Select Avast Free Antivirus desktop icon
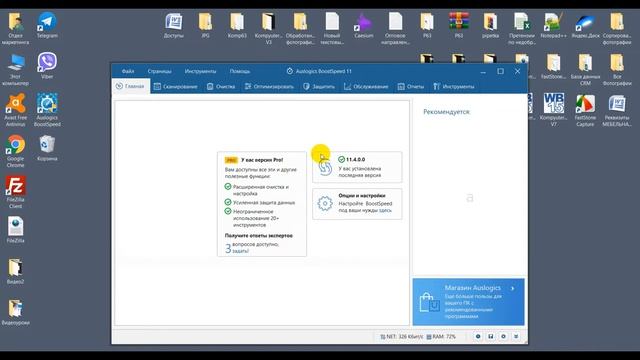This screenshot has height=360, width=640. click(16, 109)
